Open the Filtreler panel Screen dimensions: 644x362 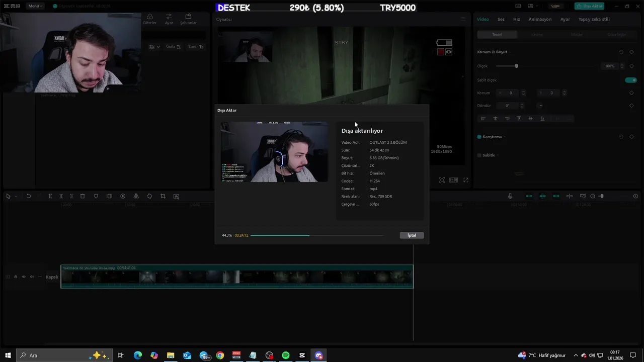(149, 19)
